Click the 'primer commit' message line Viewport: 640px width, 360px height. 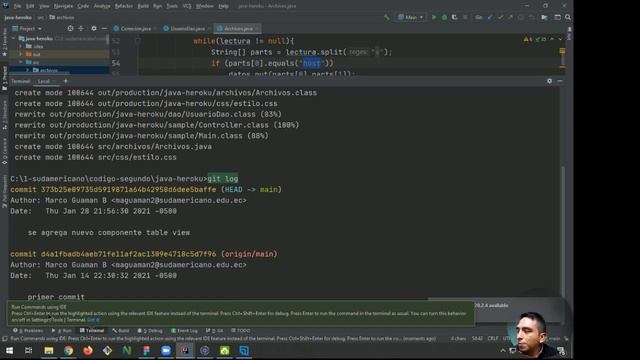(x=56, y=297)
